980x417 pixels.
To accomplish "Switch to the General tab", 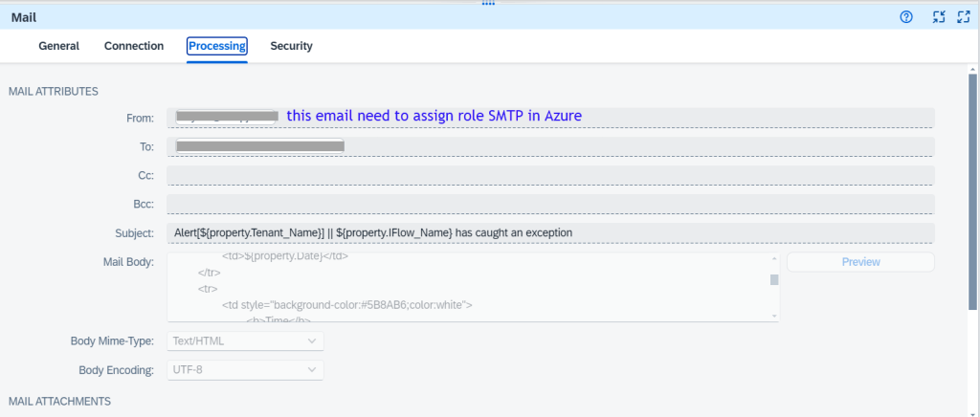I will tap(58, 46).
